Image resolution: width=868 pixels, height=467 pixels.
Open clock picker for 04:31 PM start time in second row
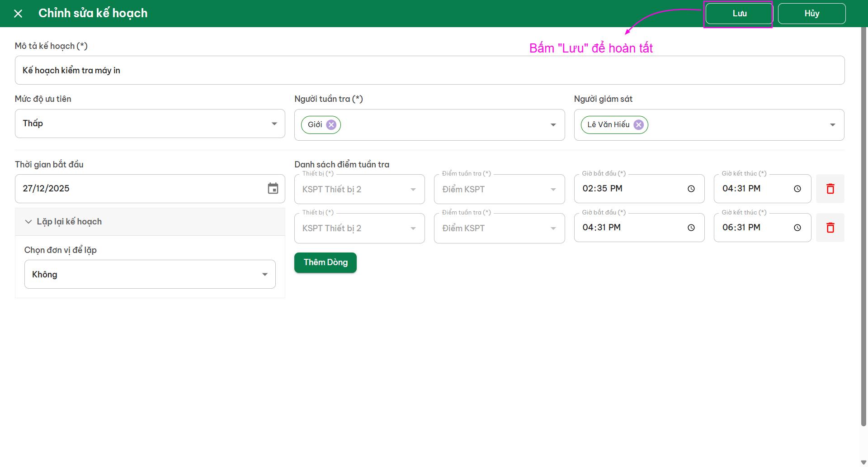pos(691,228)
